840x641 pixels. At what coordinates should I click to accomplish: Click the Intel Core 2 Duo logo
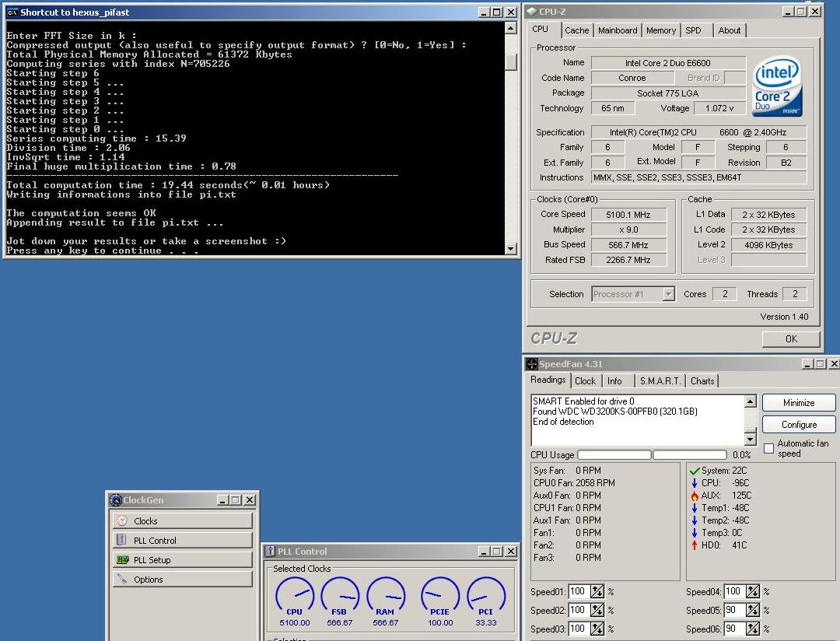pyautogui.click(x=777, y=87)
